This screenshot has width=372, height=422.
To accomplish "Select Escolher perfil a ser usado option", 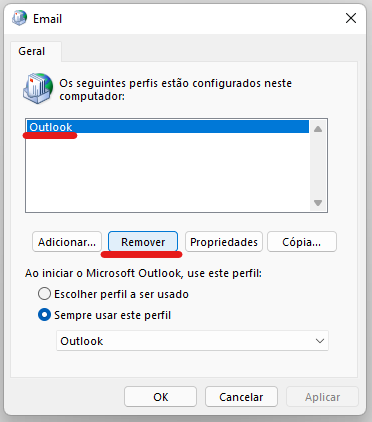I will coord(44,294).
